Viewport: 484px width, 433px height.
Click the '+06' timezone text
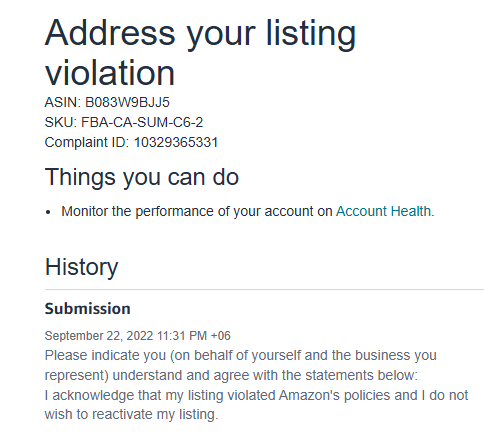[x=221, y=336]
